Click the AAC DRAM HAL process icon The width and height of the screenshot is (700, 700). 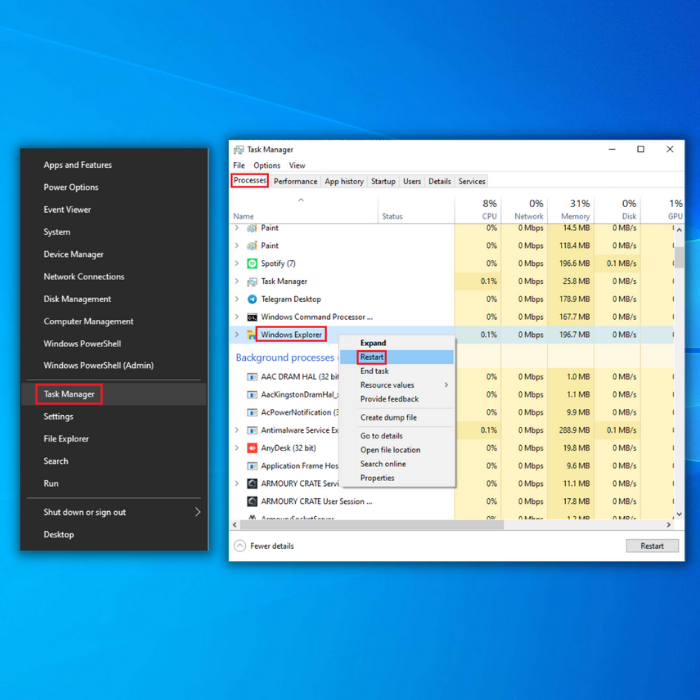pyautogui.click(x=252, y=377)
